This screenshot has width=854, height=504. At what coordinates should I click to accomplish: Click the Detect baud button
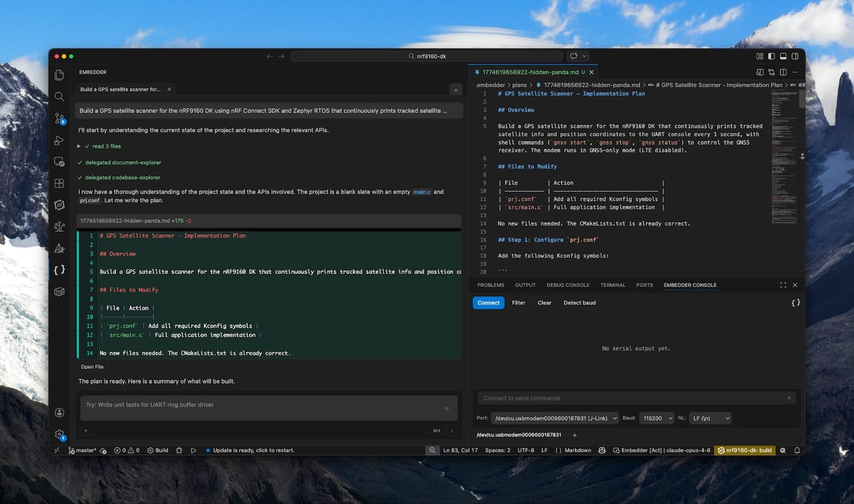point(579,303)
